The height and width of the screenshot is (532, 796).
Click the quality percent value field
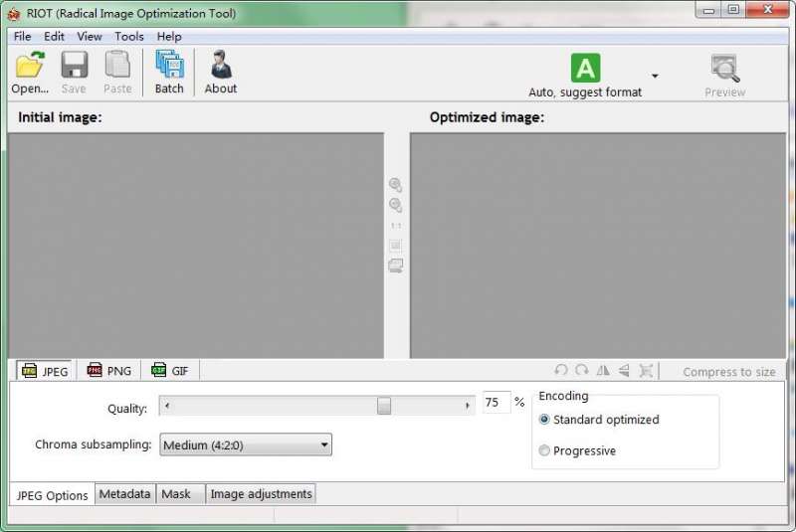(497, 402)
